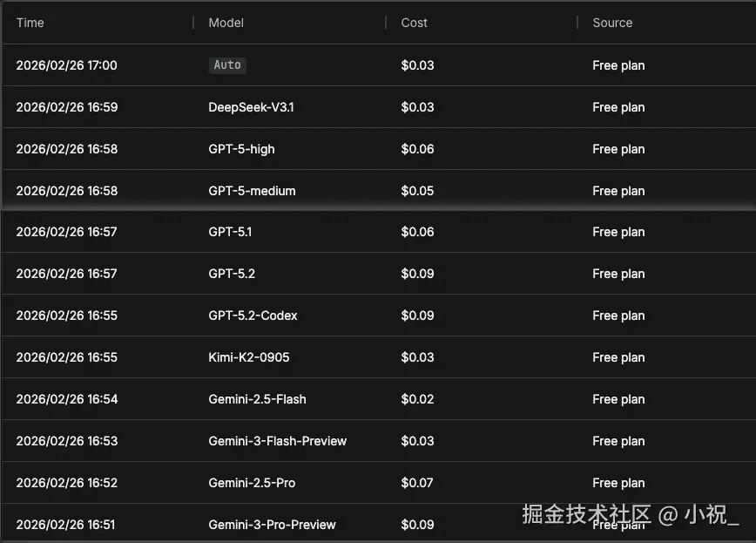Image resolution: width=756 pixels, height=543 pixels.
Task: Sort by the Model column header
Action: click(x=226, y=23)
